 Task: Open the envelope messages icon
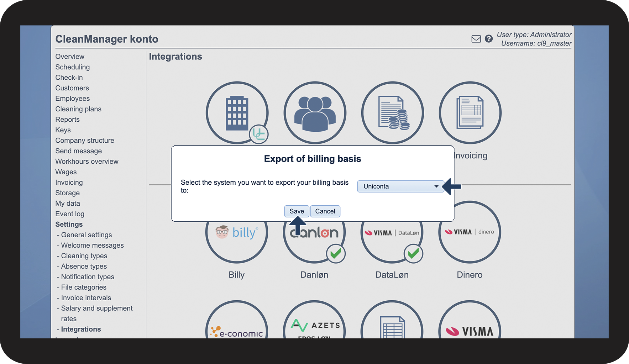[x=476, y=39]
